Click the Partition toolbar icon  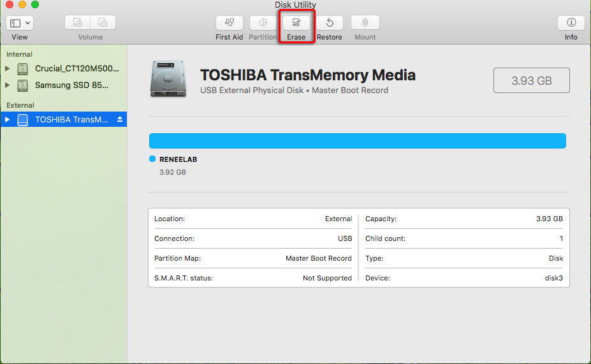pyautogui.click(x=263, y=23)
